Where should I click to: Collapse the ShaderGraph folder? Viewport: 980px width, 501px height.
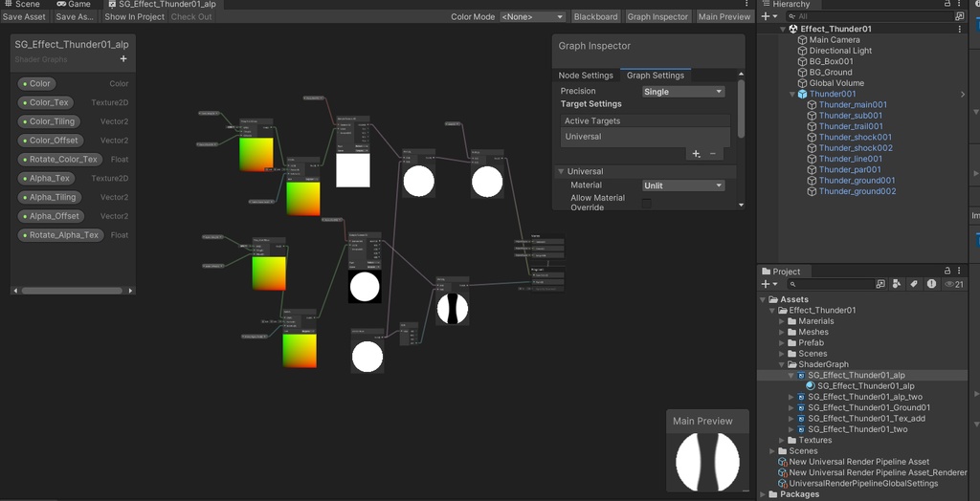(782, 364)
